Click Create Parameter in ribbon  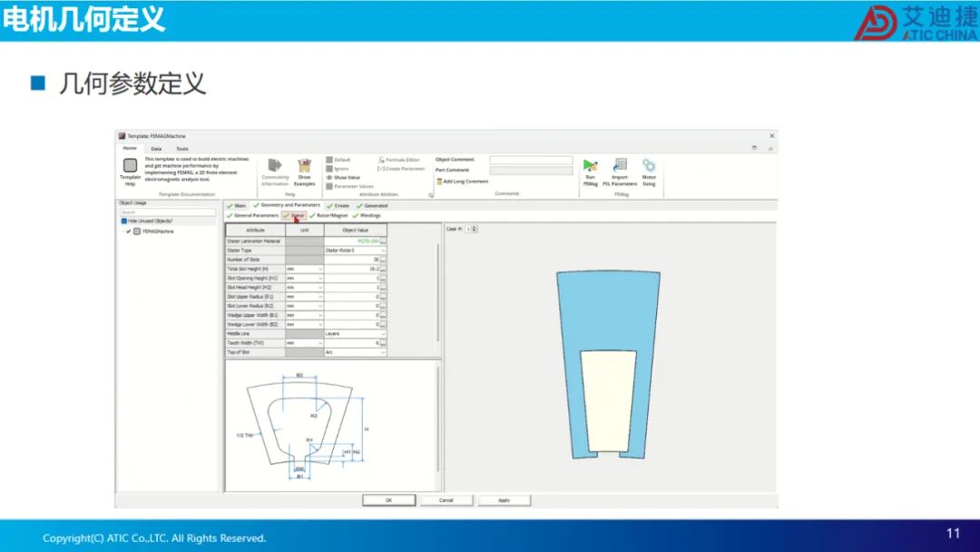pos(401,169)
